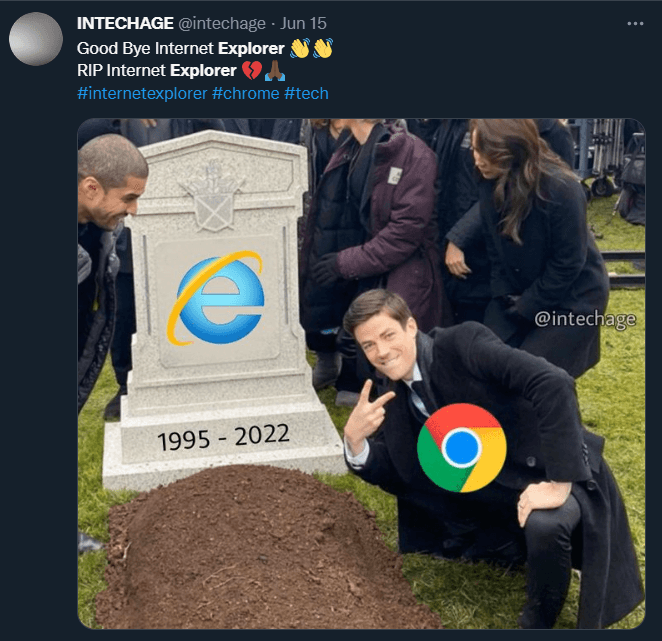Click the broken heart emoji

coord(249,71)
